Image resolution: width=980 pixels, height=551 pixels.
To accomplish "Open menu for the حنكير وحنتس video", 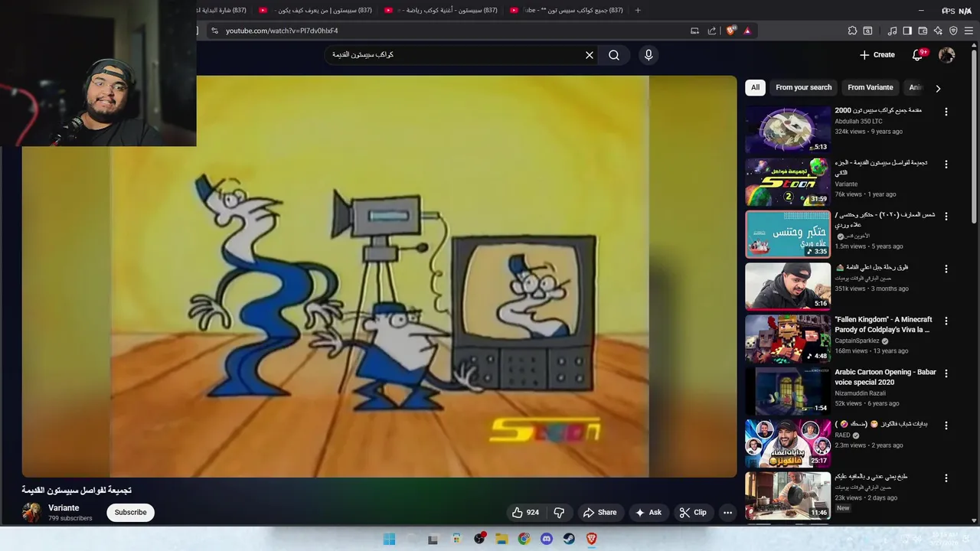I will pyautogui.click(x=946, y=217).
